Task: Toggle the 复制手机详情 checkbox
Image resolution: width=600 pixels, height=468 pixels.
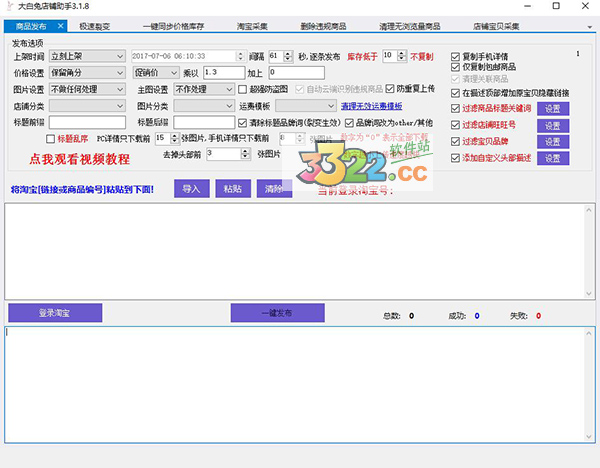Action: (456, 56)
